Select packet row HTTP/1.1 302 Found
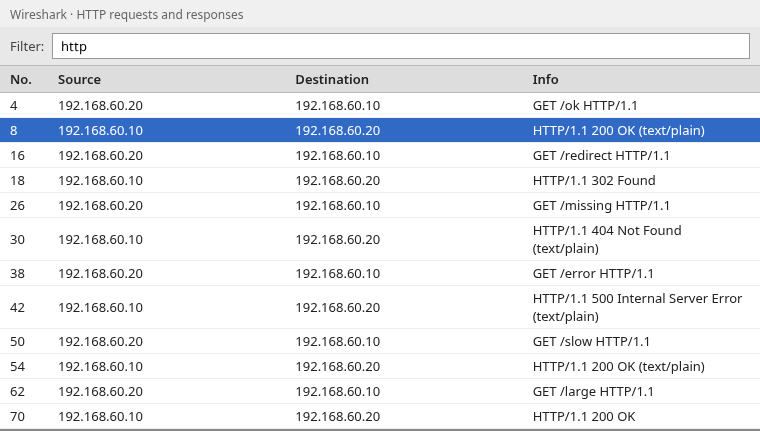The image size is (760, 431). pos(380,180)
